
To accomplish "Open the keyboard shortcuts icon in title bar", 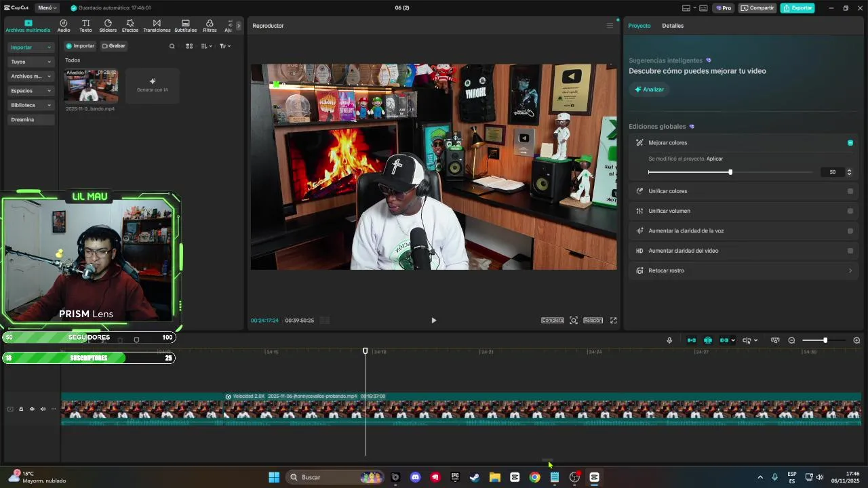I will tap(703, 8).
